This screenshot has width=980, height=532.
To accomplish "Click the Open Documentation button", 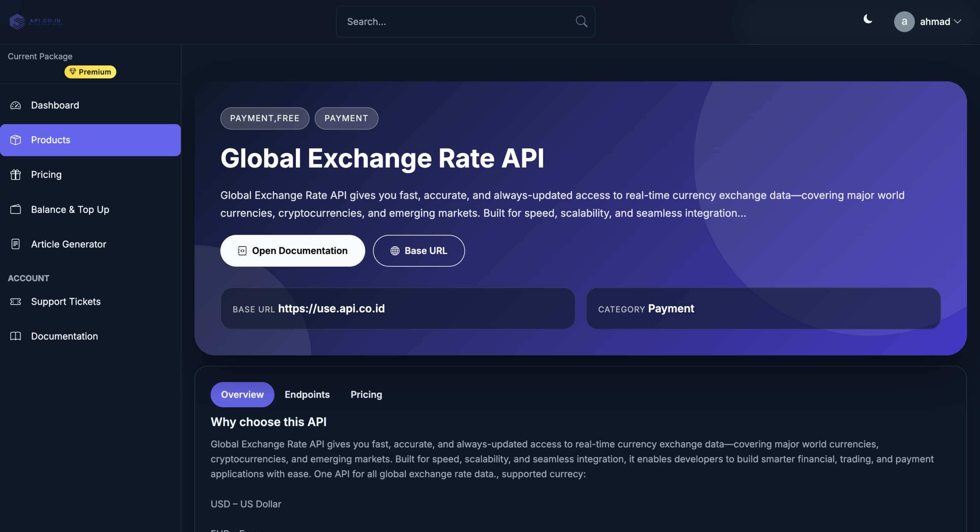I will pyautogui.click(x=292, y=251).
